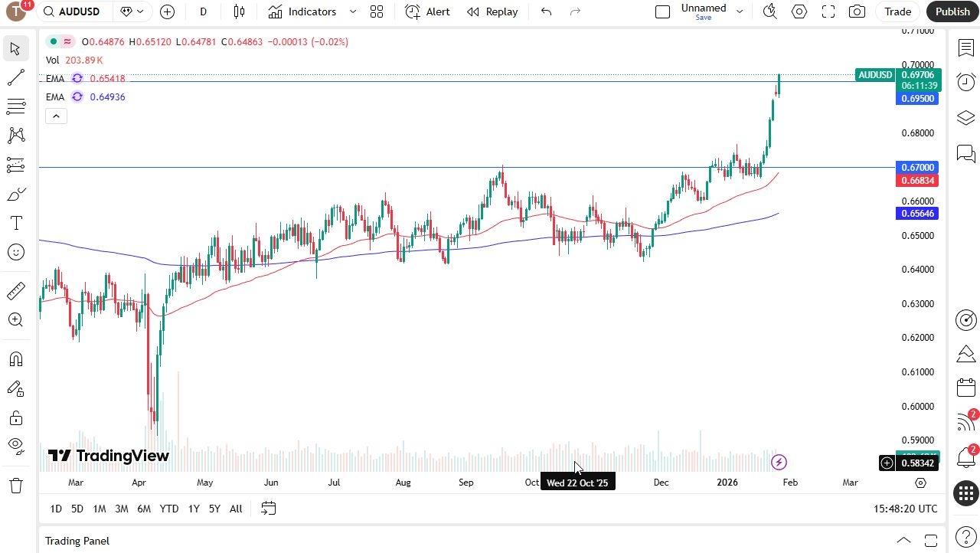The image size is (980, 553).
Task: Open the Unnamed layout dropdown
Action: click(x=738, y=11)
